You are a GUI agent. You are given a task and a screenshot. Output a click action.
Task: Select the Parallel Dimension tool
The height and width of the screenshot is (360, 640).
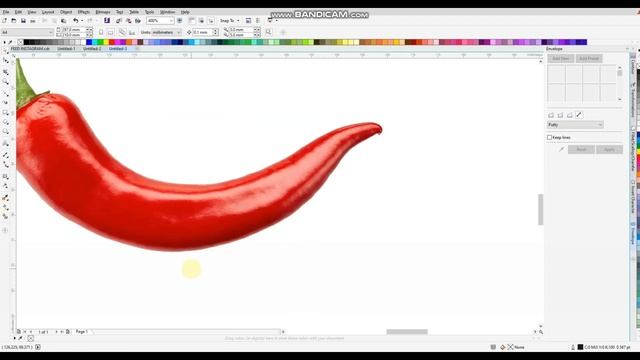point(6,155)
